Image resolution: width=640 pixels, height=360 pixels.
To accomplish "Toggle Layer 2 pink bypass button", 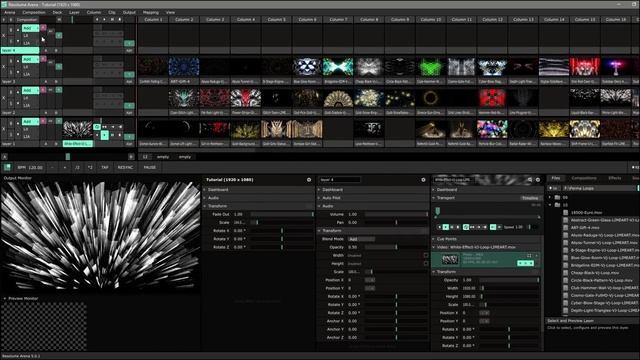I will click(43, 90).
